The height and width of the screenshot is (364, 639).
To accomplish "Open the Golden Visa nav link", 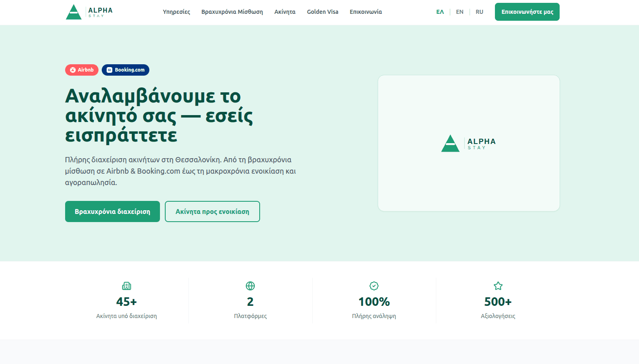I will click(x=323, y=12).
